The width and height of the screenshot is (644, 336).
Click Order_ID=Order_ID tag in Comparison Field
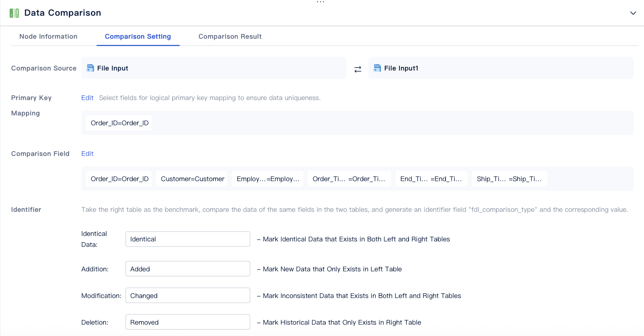click(119, 179)
